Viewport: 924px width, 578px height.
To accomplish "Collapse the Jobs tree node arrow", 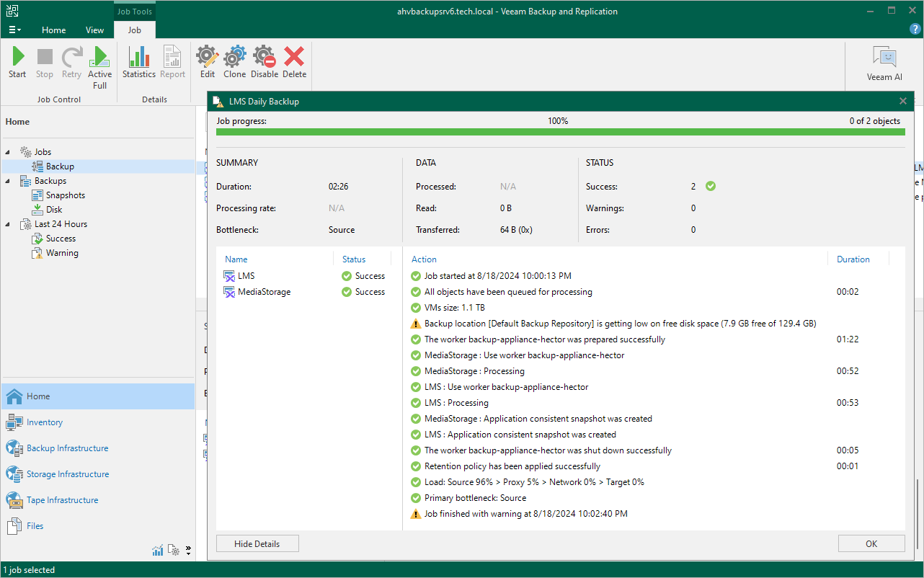I will coord(9,152).
